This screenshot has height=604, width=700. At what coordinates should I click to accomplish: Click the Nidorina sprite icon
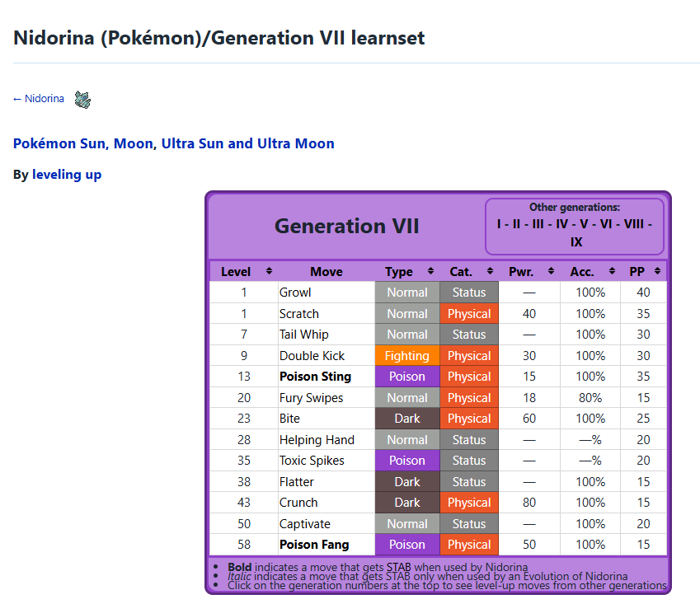click(82, 100)
